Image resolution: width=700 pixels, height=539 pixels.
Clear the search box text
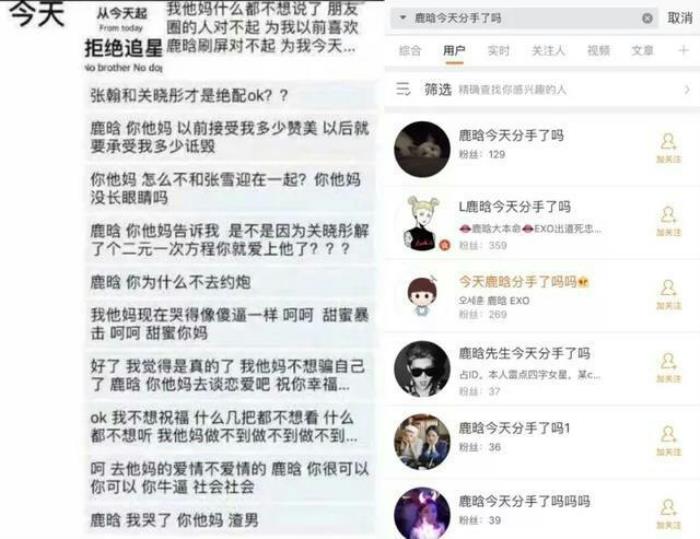click(x=647, y=18)
